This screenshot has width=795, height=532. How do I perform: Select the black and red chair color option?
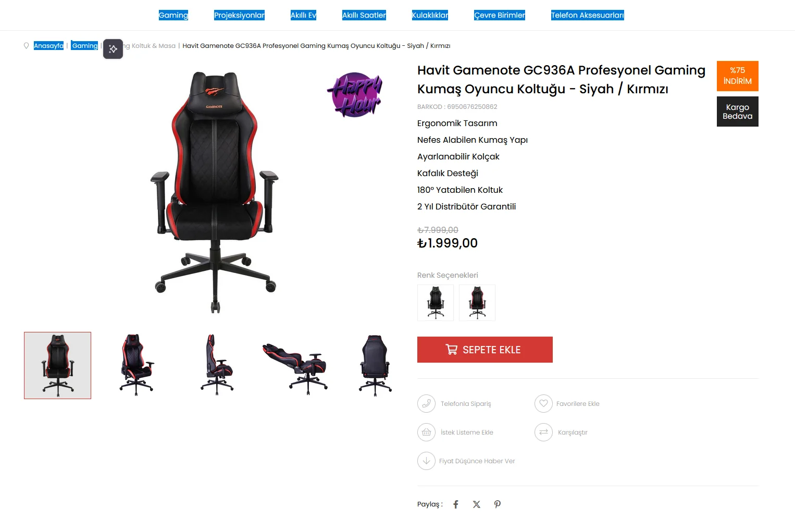(477, 303)
